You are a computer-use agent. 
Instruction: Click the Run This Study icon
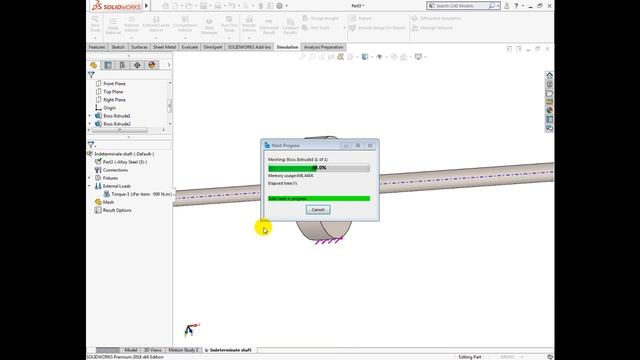point(229,24)
